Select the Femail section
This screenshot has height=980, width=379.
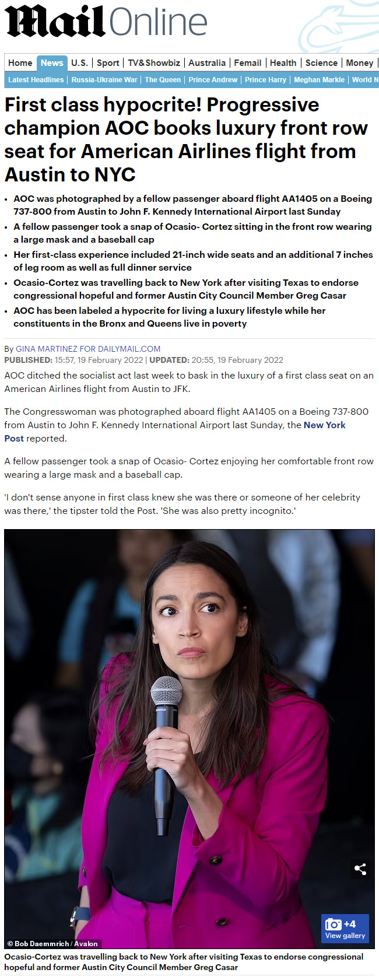(x=248, y=63)
